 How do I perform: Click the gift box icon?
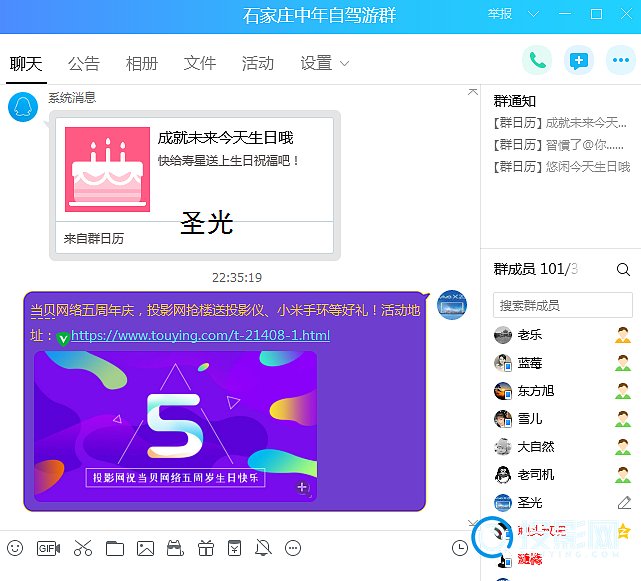click(206, 548)
